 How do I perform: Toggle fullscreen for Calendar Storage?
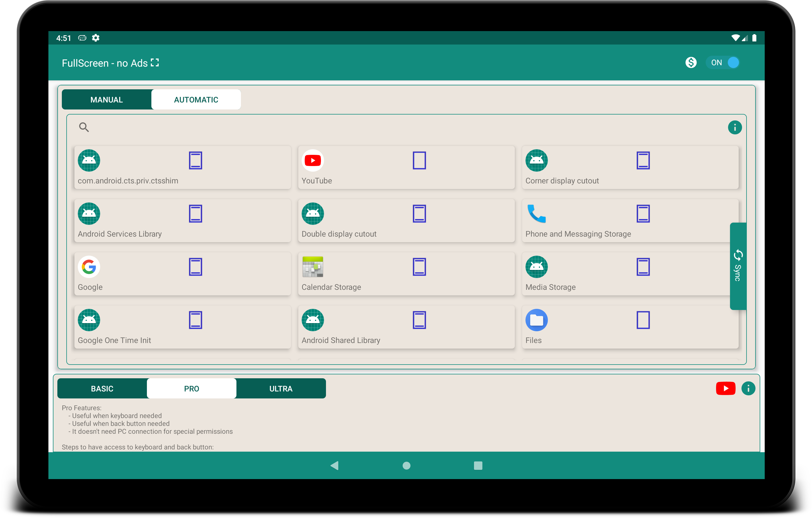pos(419,267)
